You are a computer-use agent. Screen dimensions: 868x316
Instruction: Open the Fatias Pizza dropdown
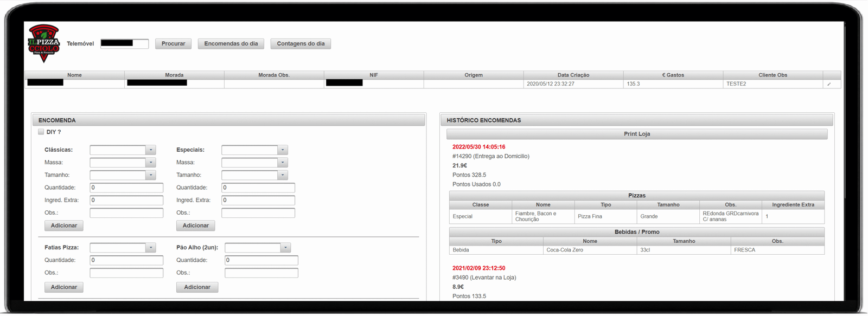[x=123, y=248]
